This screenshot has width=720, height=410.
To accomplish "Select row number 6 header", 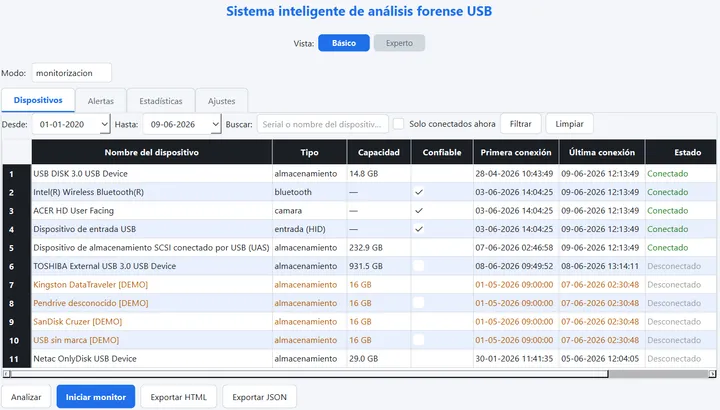I will click(x=17, y=266).
